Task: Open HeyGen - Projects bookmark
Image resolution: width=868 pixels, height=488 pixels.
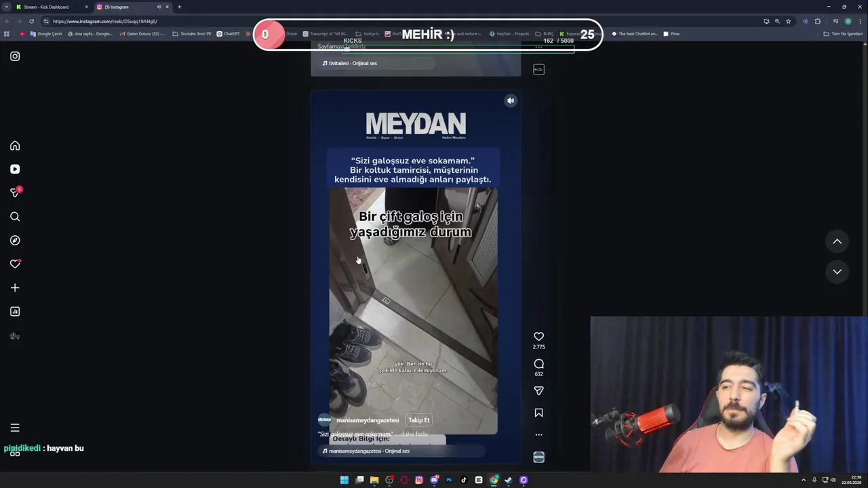Action: [509, 34]
